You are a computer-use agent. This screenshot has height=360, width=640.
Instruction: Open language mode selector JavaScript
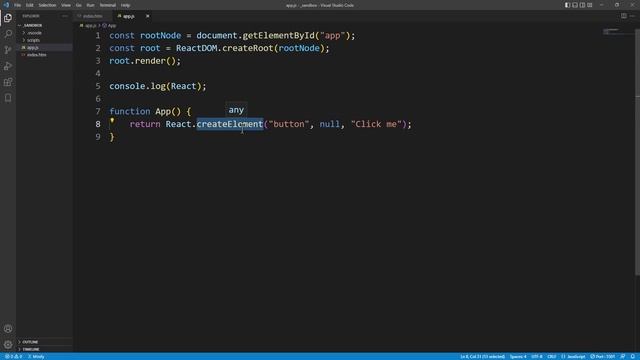click(574, 356)
